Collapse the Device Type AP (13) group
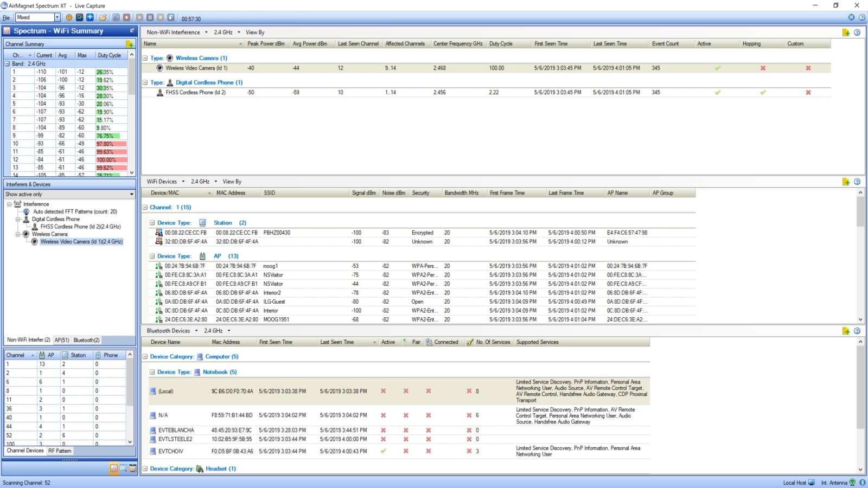868x488 pixels. (x=152, y=256)
